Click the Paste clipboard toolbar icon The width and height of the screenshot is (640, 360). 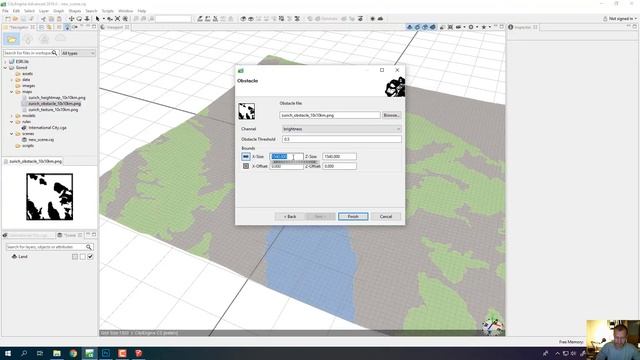pos(59,19)
